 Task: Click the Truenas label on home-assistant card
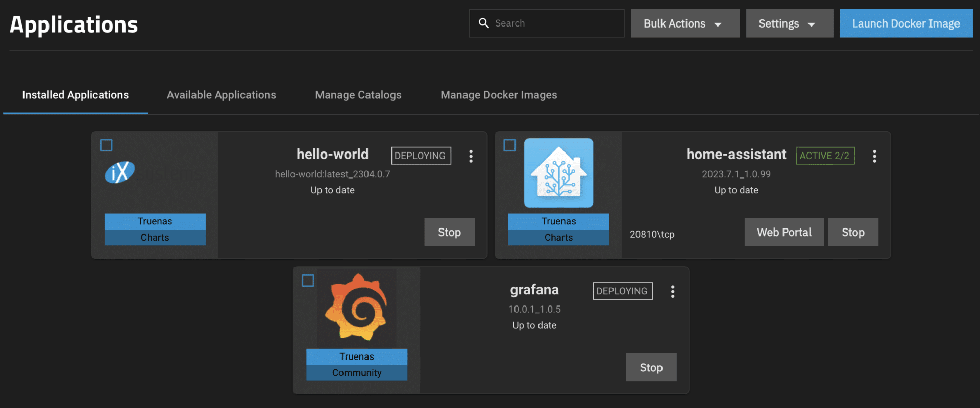pyautogui.click(x=558, y=221)
